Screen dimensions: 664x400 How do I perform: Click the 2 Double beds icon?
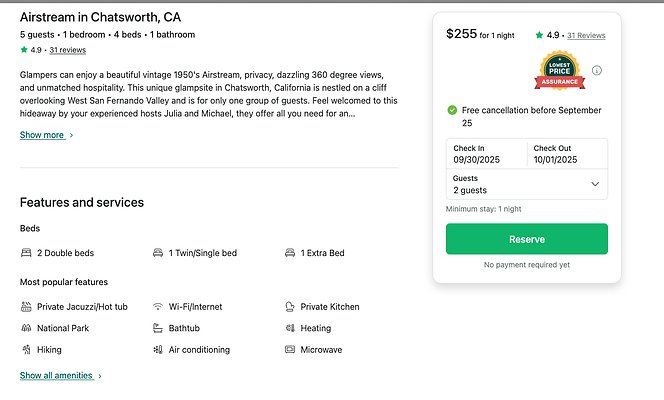coord(26,253)
